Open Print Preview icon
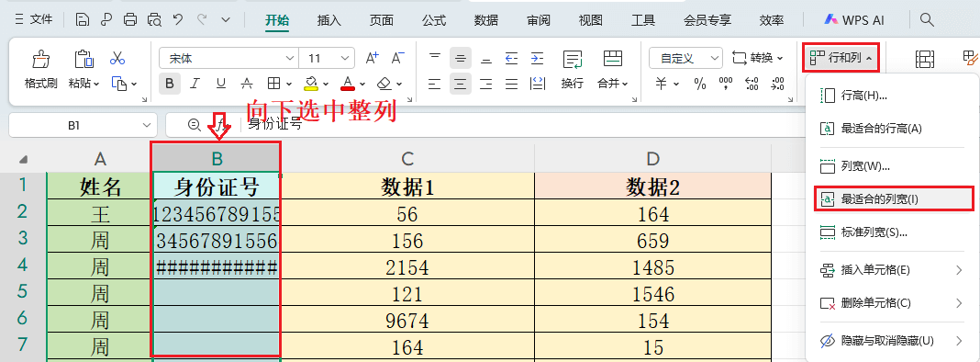This screenshot has width=980, height=362. click(154, 20)
